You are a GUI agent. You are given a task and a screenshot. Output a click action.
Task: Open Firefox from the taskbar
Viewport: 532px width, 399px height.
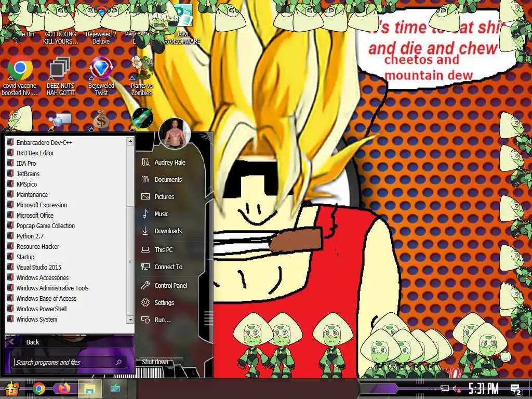click(x=64, y=389)
